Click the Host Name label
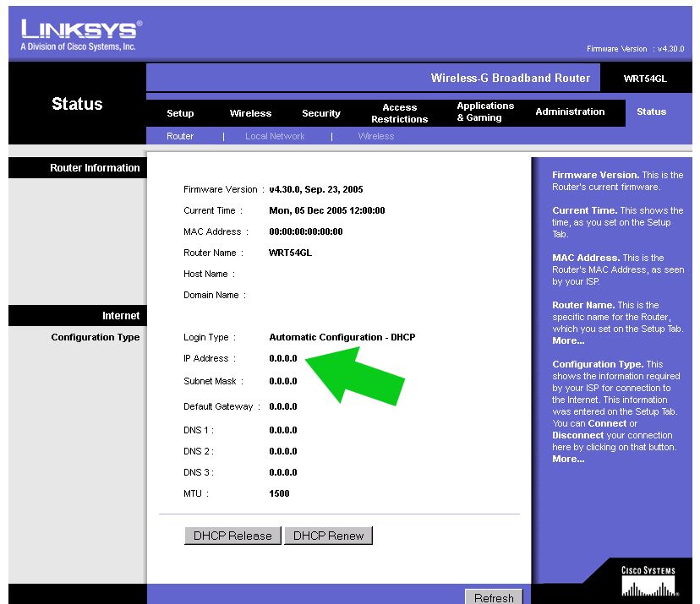700x604 pixels. (x=209, y=274)
